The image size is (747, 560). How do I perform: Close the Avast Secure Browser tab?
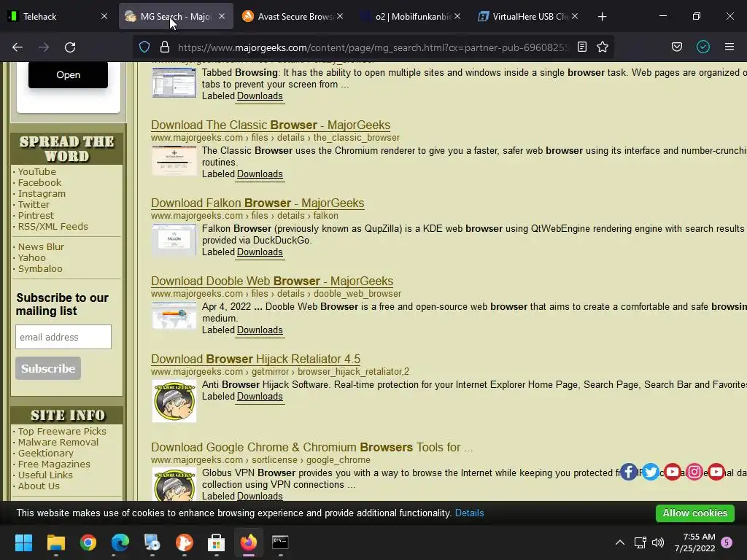pyautogui.click(x=340, y=16)
